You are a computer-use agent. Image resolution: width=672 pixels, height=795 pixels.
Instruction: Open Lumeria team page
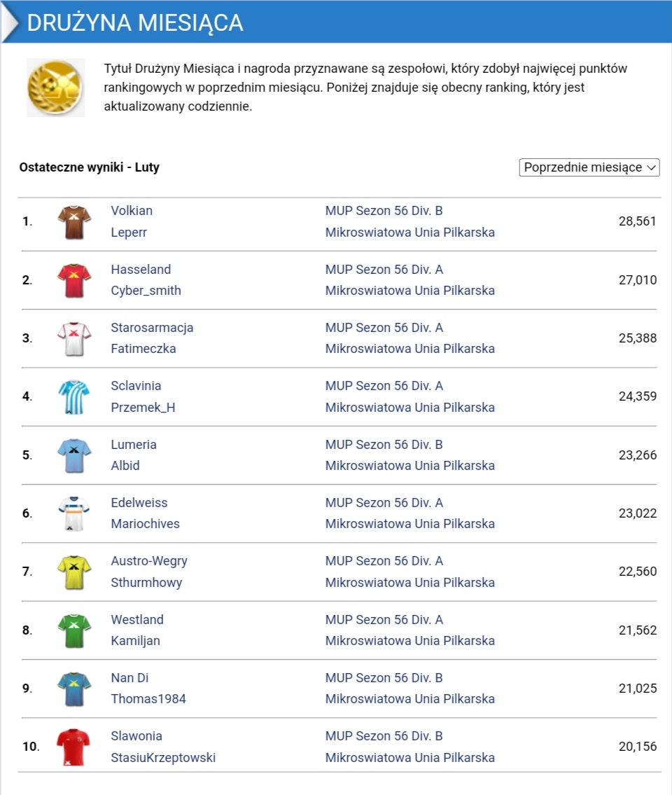coord(134,445)
